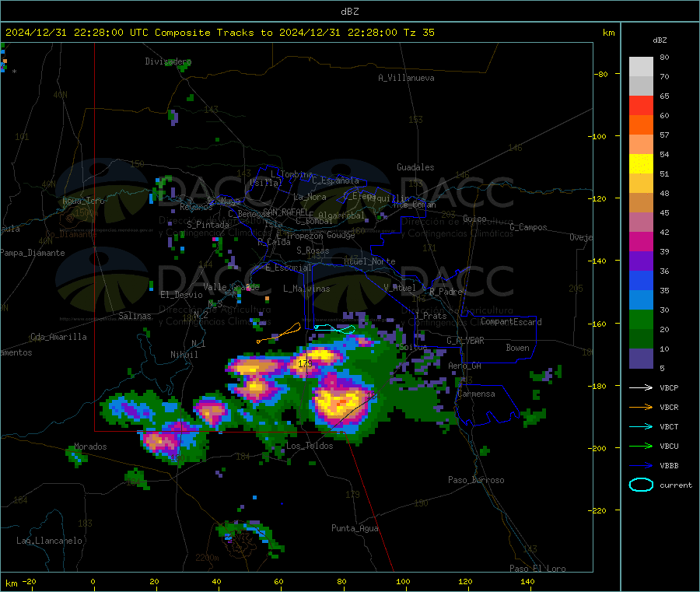The image size is (700, 592).
Task: Select the 60-65 dBZ red color swatch
Action: pyautogui.click(x=641, y=105)
